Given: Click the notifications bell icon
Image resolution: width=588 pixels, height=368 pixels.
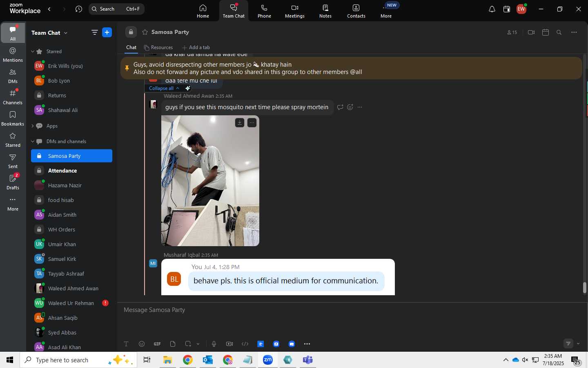Looking at the screenshot, I should [x=492, y=9].
